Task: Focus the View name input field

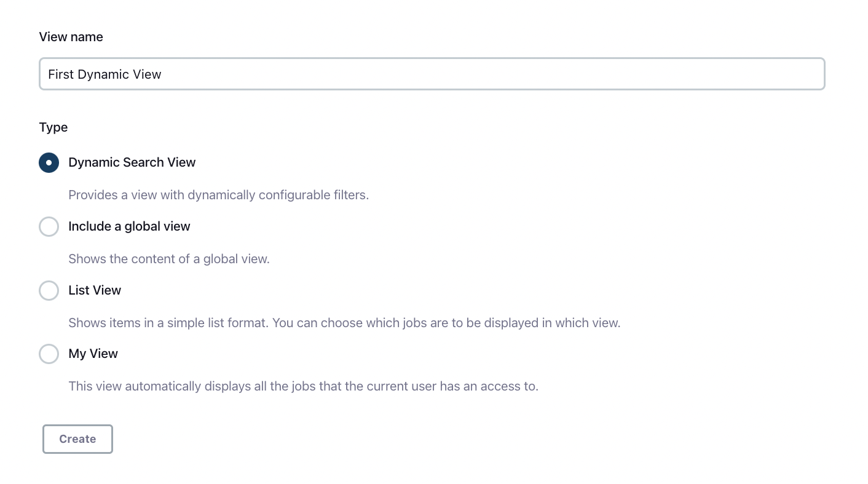Action: click(x=432, y=74)
